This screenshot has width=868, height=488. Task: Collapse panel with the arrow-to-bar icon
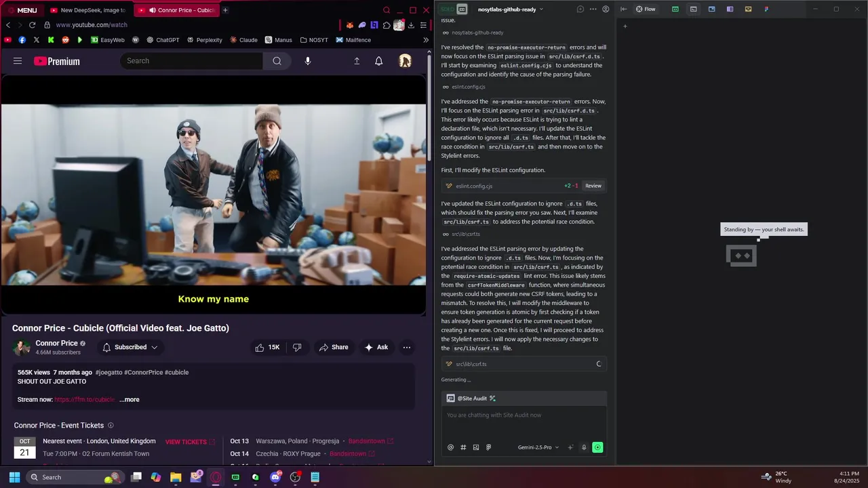(x=623, y=9)
